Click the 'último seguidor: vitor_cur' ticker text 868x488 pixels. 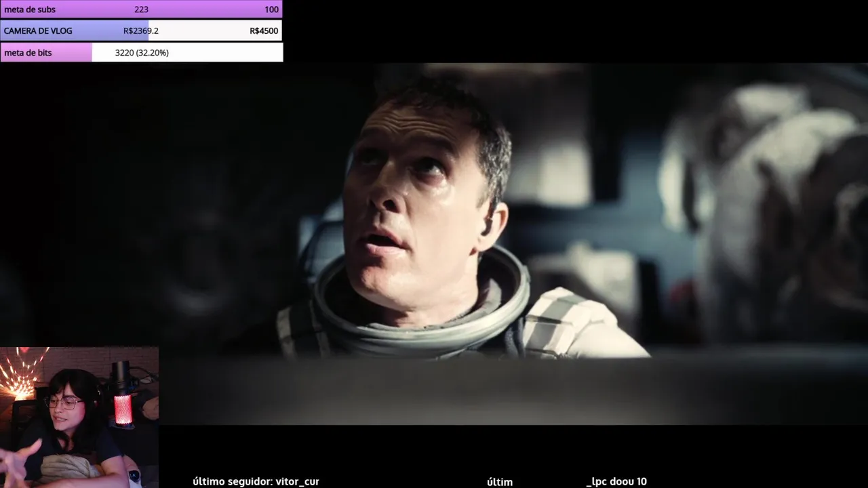256,481
